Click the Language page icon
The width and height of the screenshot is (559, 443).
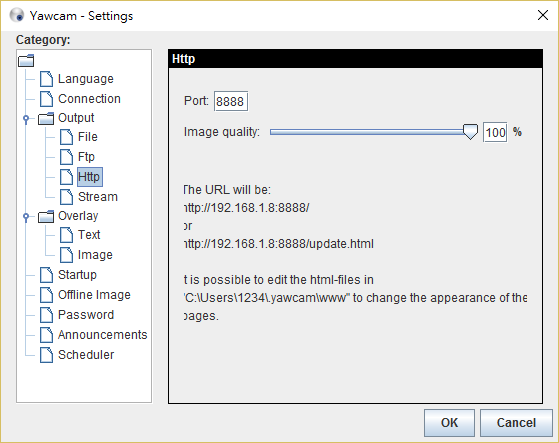46,79
